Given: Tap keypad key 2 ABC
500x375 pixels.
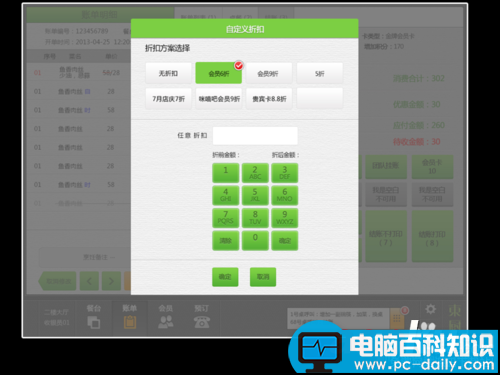Looking at the screenshot, I should (255, 173).
